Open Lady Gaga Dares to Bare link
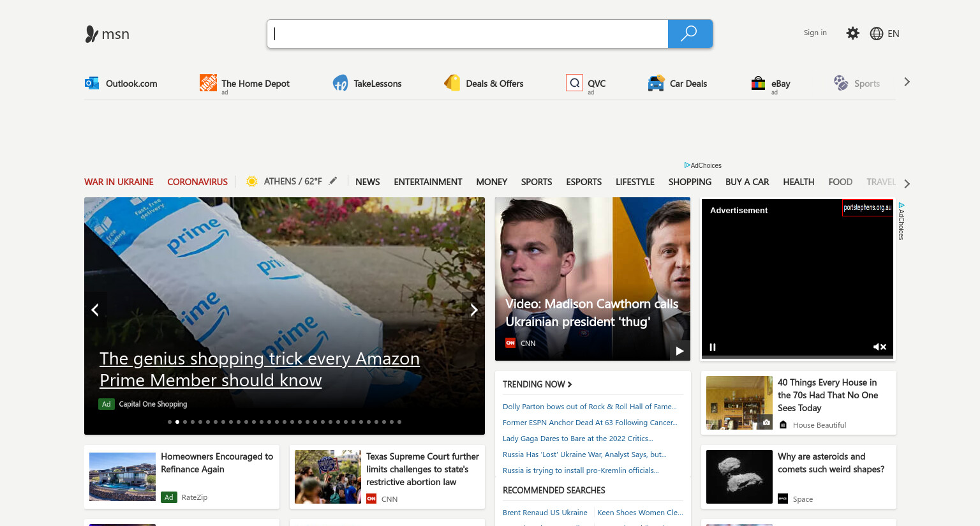980x526 pixels. [x=578, y=439]
